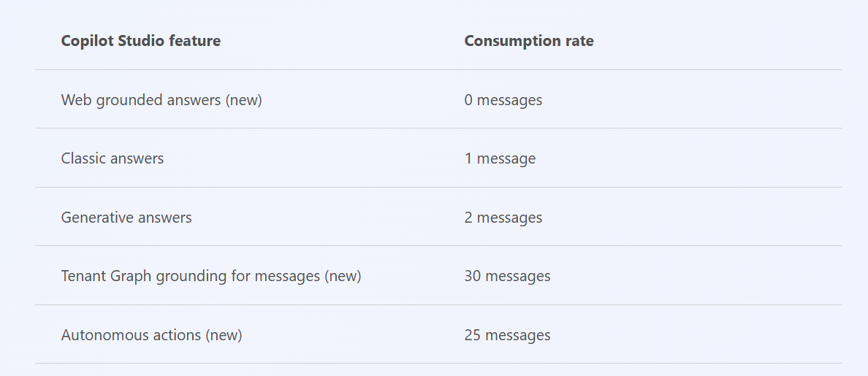Click the "Copilot Studio feature" column header
868x376 pixels.
140,41
